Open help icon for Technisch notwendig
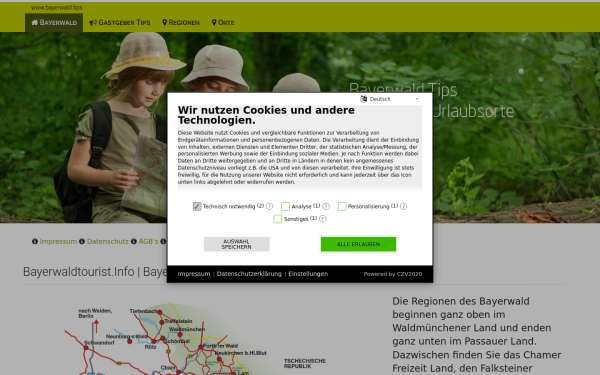 pos(269,206)
